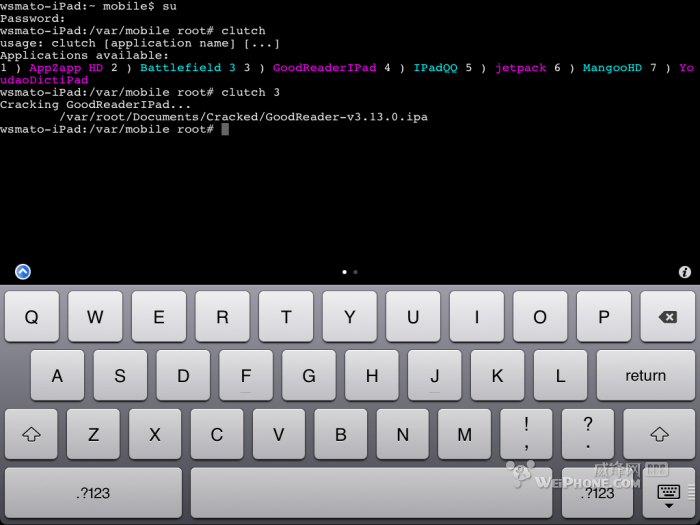Image resolution: width=700 pixels, height=525 pixels.
Task: Tap the B key
Action: pyautogui.click(x=341, y=433)
